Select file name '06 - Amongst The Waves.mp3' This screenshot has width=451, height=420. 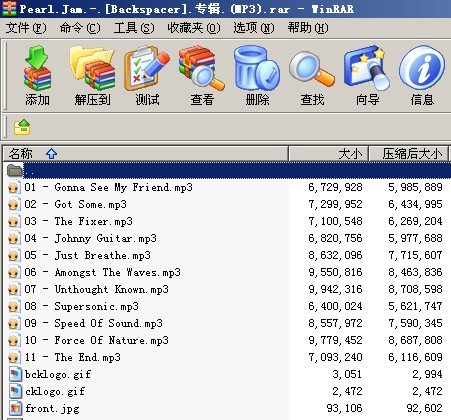point(102,272)
